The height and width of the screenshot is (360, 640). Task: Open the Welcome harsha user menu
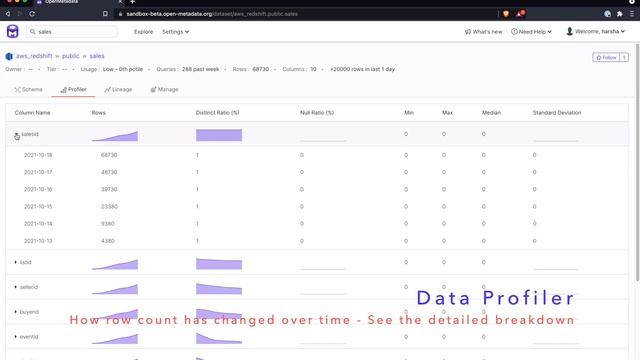point(596,31)
